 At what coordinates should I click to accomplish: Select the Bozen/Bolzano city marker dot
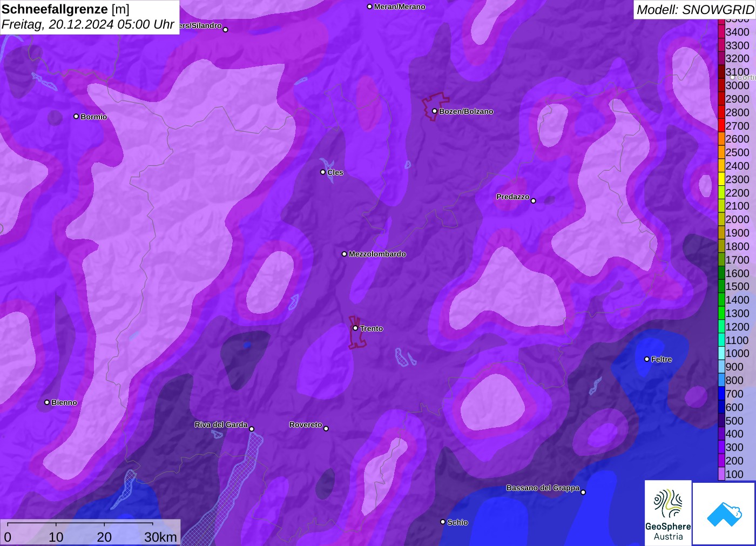435,111
